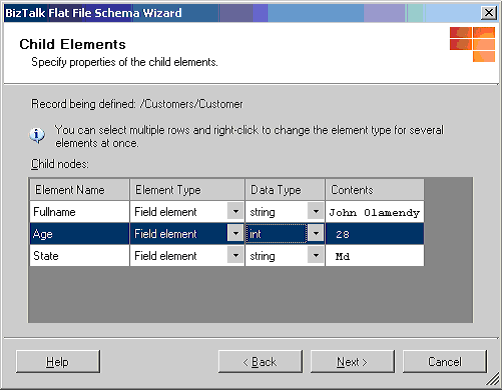Expand Element Type dropdown for Age
502x390 pixels.
click(x=235, y=233)
